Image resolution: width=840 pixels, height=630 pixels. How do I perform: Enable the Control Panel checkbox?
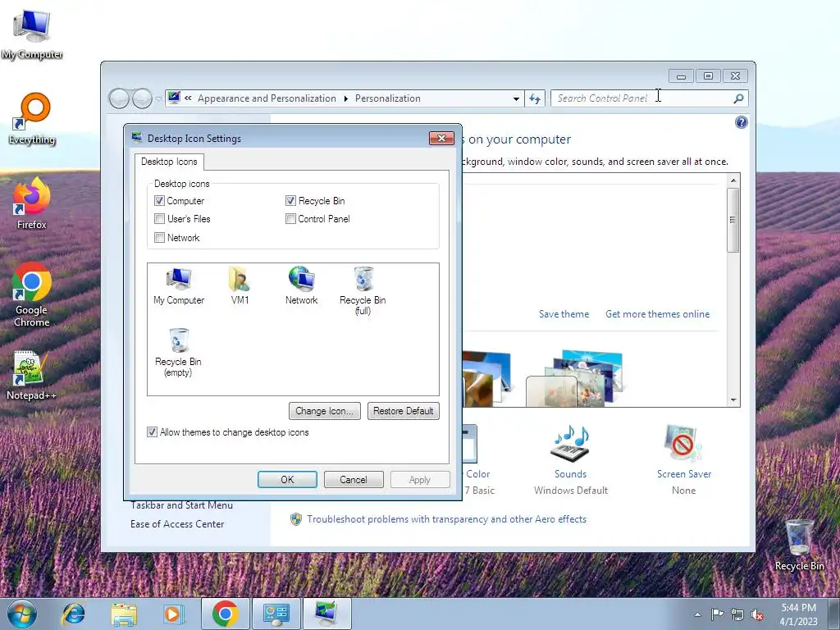[x=290, y=218]
